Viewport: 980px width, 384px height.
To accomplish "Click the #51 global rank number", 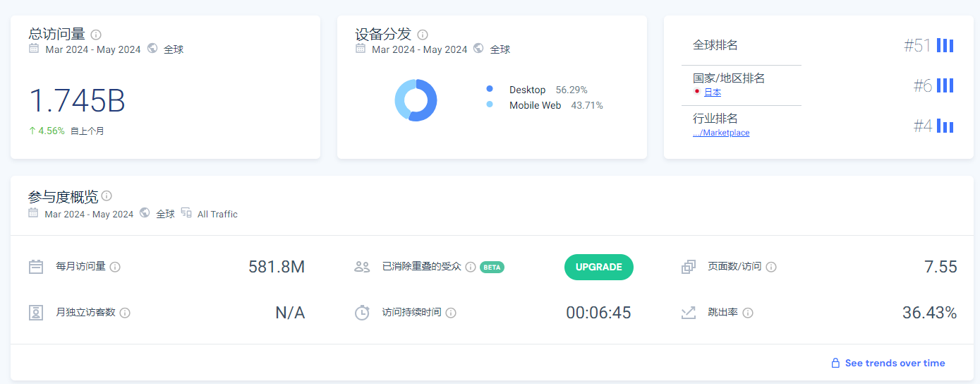I will coord(918,46).
